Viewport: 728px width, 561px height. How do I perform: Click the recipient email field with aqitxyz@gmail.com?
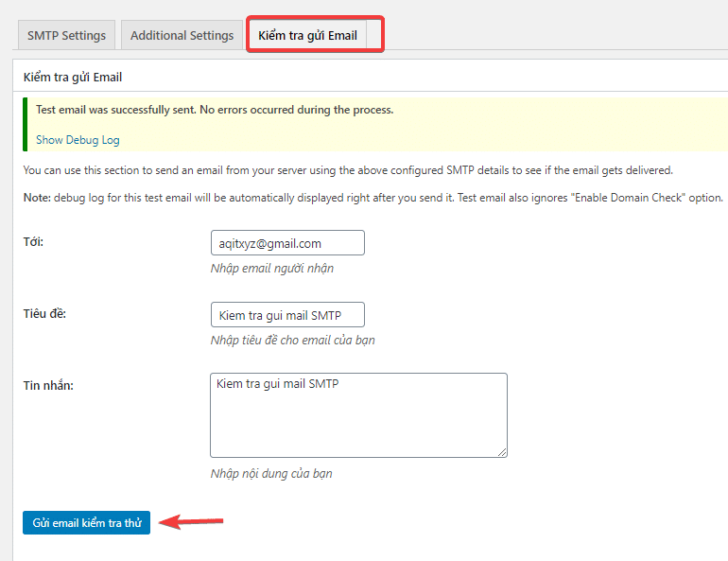pyautogui.click(x=287, y=243)
